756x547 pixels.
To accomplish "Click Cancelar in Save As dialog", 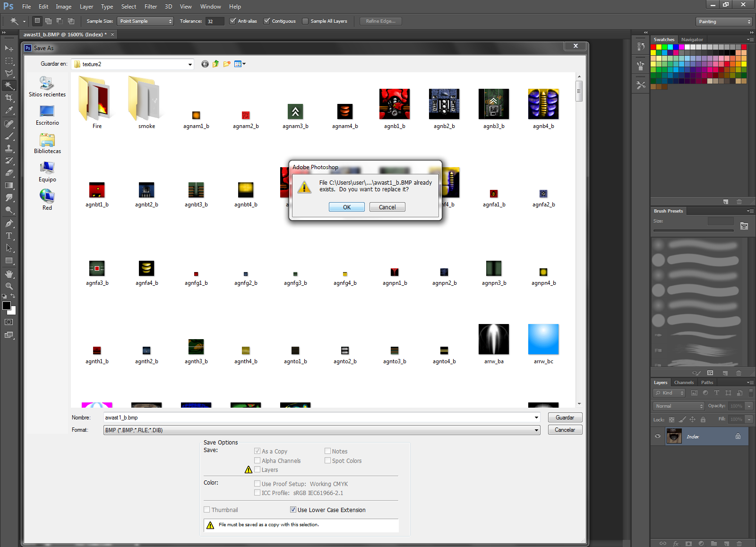I will (x=565, y=430).
